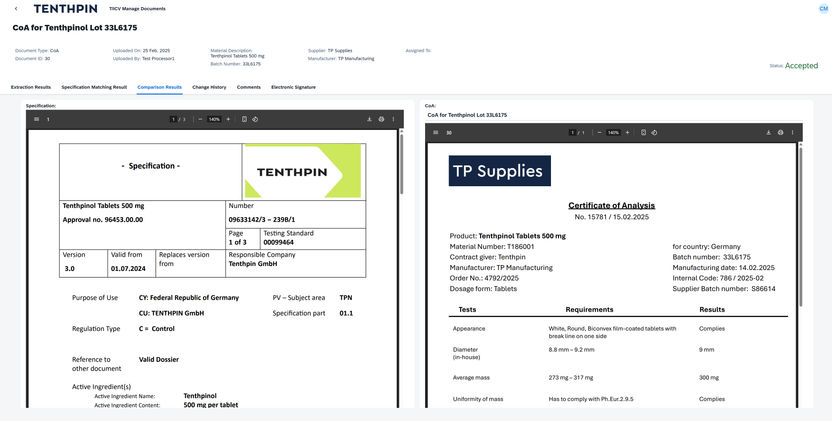
Task: Click the TP Supplies logo in CoA
Action: (499, 171)
